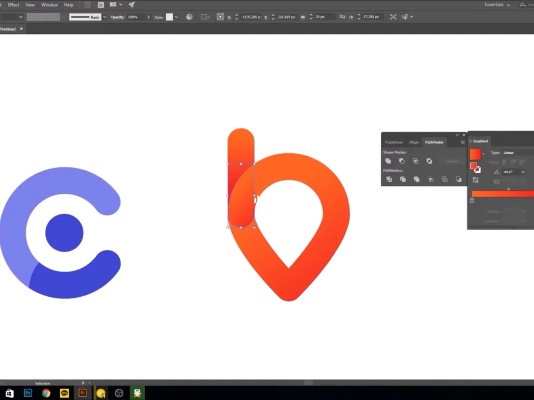
Task: Open OBS Studio from the taskbar
Action: pos(119,394)
